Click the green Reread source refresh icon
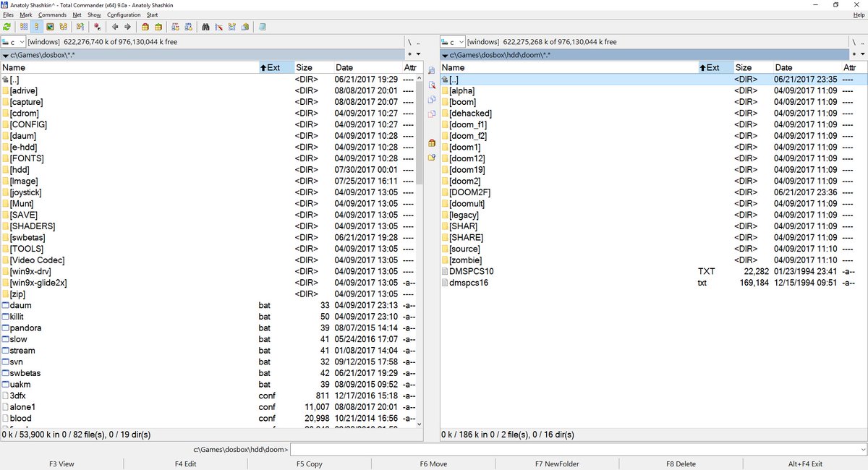 [7, 27]
